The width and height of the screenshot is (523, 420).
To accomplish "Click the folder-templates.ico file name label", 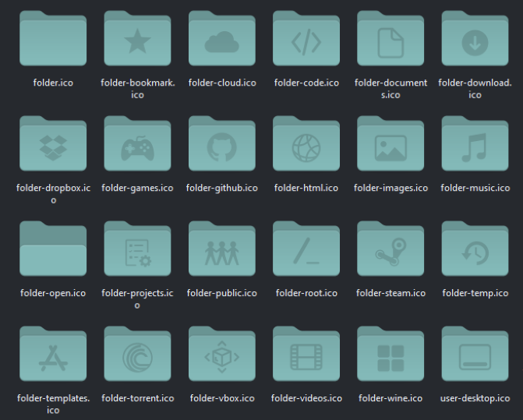I will click(53, 404).
